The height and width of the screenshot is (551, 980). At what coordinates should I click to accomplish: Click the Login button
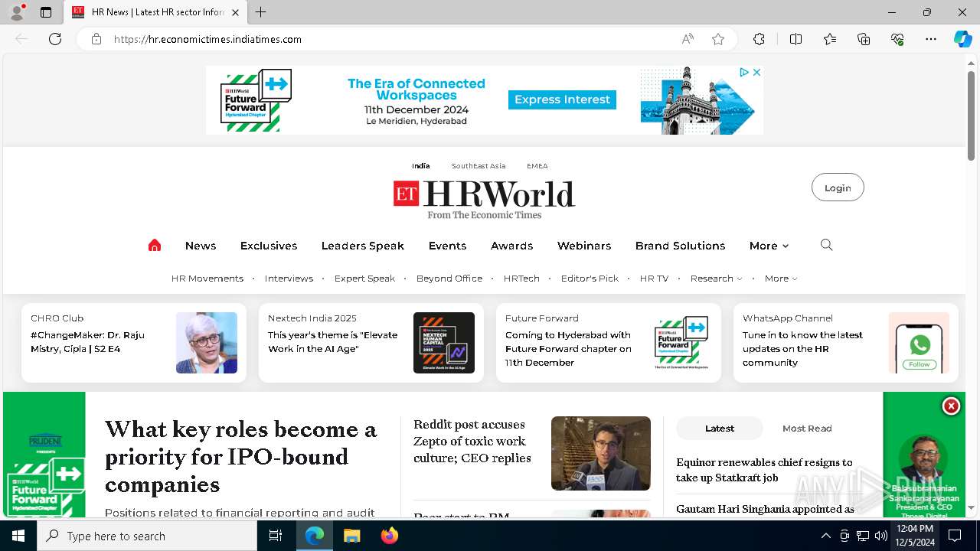838,187
